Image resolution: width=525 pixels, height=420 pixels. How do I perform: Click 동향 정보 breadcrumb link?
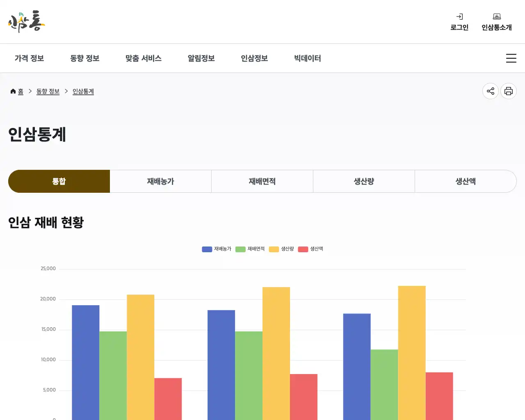(48, 91)
